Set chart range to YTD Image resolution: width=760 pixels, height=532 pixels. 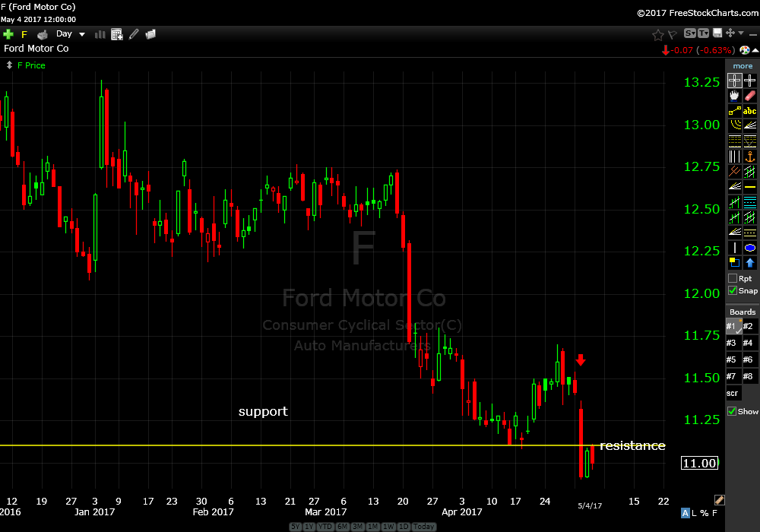[x=325, y=527]
